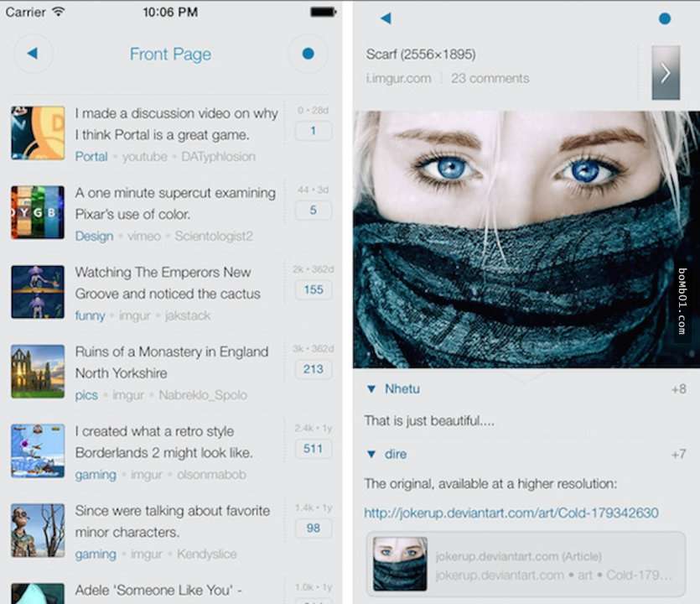700x604 pixels.
Task: Open 'Since were talking about favorite' title
Action: 173,521
